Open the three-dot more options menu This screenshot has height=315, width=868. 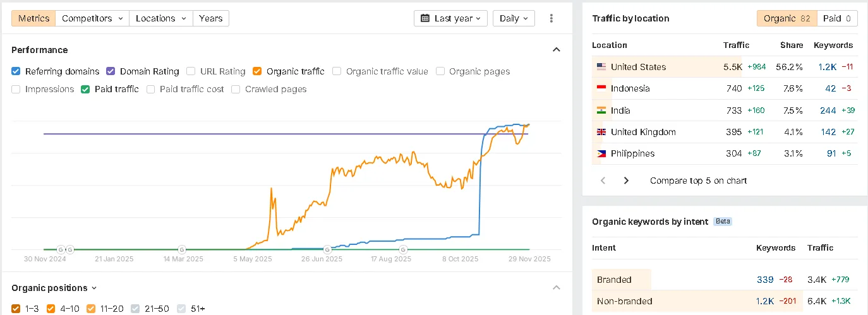552,18
